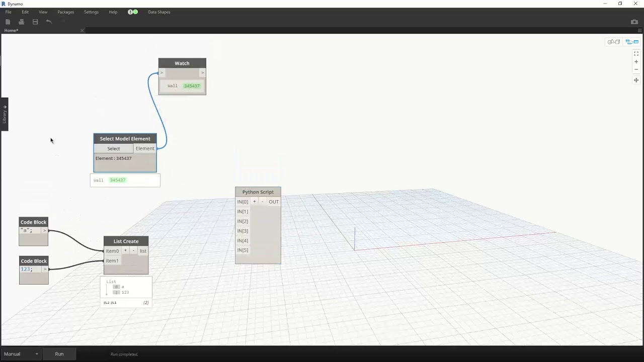Click IN[5] port on Python Script
Viewport: 644px width, 362px height.
243,250
